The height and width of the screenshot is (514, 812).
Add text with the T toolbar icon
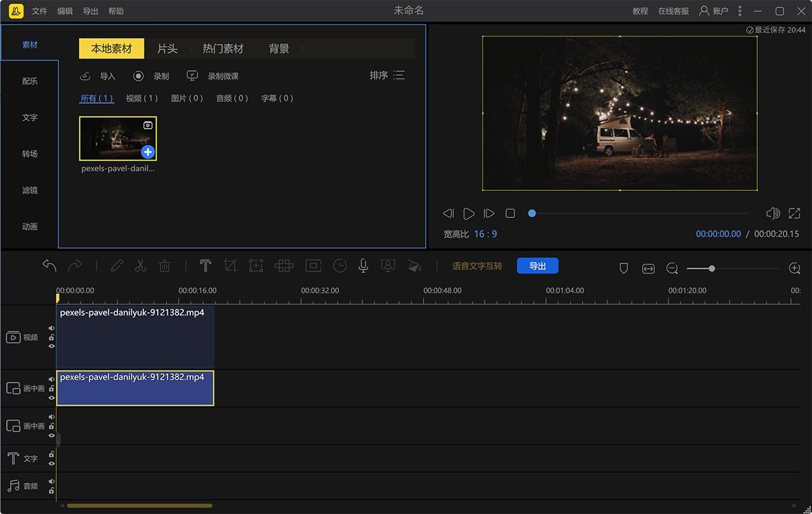[205, 266]
